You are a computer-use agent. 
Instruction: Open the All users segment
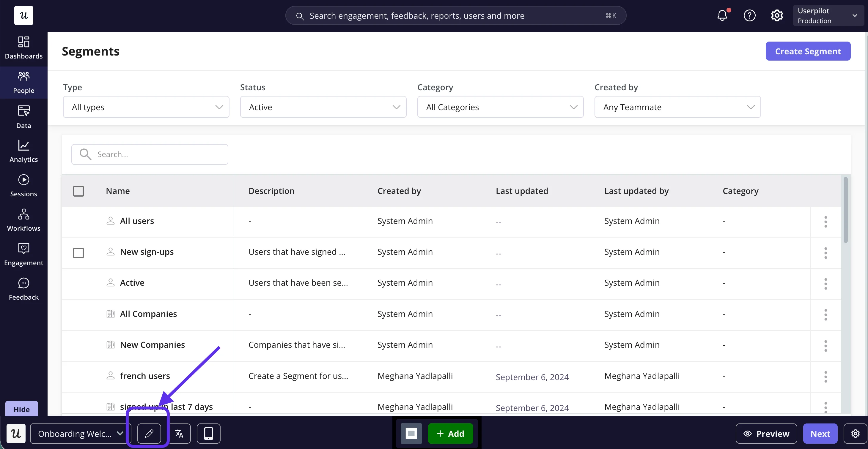[x=137, y=221]
